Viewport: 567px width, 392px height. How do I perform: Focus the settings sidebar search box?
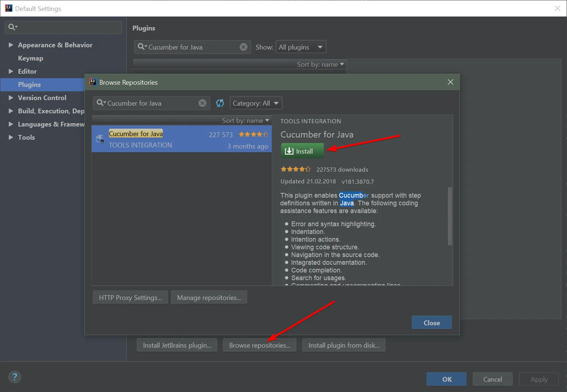click(63, 27)
